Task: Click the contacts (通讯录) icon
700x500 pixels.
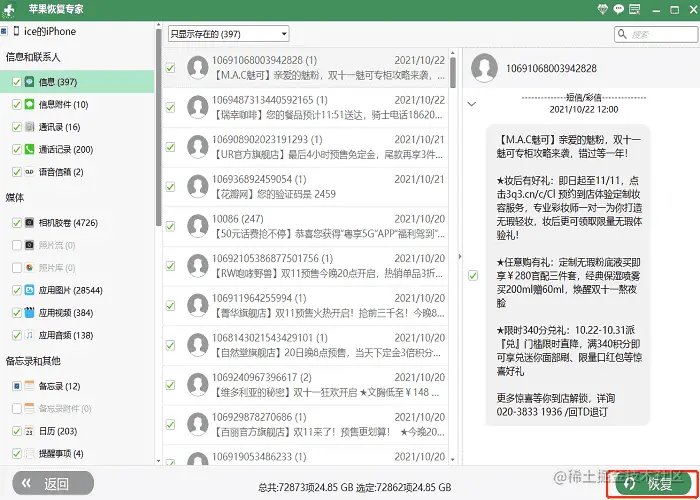Action: click(x=29, y=127)
